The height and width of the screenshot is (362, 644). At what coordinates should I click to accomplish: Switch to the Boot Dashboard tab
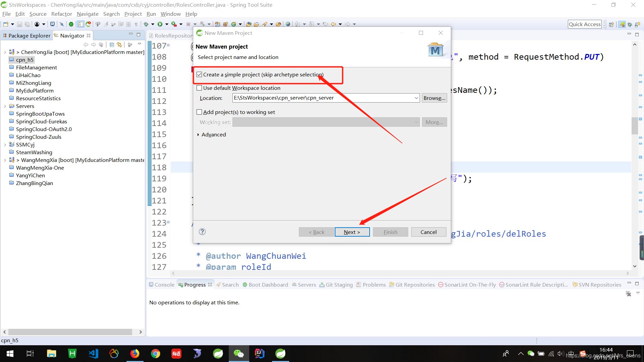click(x=265, y=285)
